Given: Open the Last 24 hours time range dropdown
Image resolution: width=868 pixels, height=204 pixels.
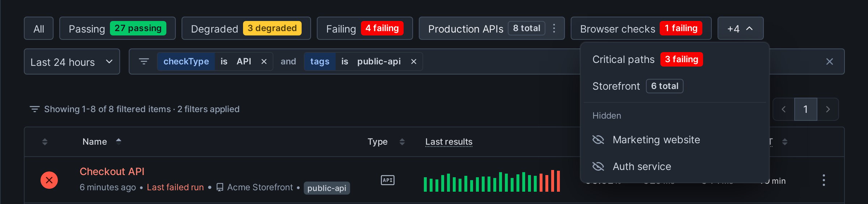Looking at the screenshot, I should coord(72,62).
